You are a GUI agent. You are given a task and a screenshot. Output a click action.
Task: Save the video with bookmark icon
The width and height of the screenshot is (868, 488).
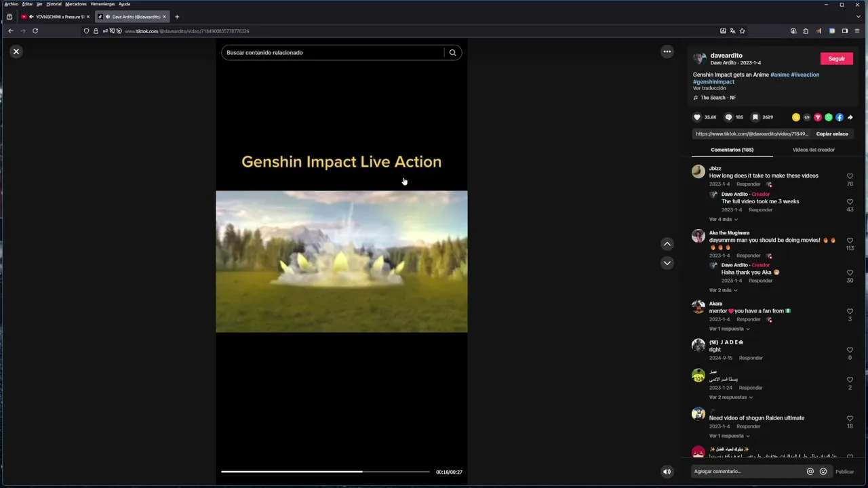(x=755, y=117)
